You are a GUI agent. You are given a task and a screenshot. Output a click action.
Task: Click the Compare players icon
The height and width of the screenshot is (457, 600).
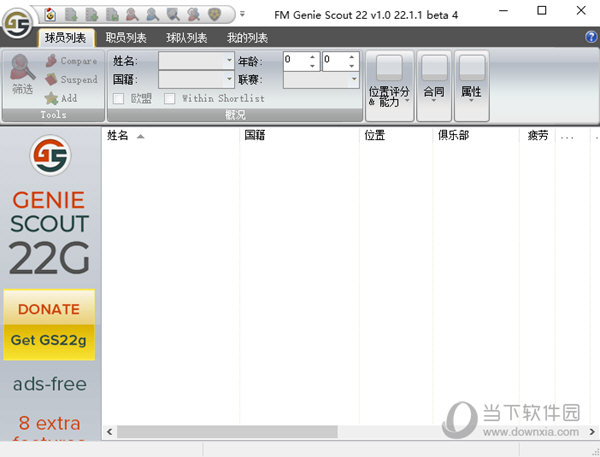tap(51, 60)
